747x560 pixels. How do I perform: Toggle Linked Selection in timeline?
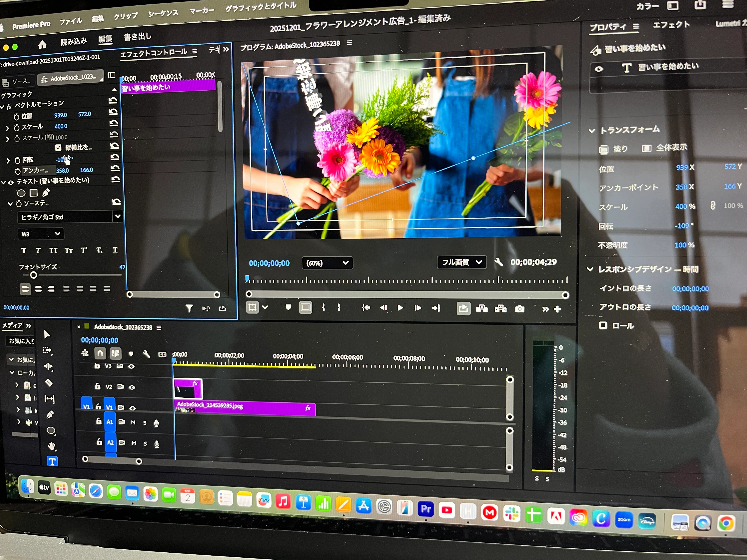pos(115,353)
